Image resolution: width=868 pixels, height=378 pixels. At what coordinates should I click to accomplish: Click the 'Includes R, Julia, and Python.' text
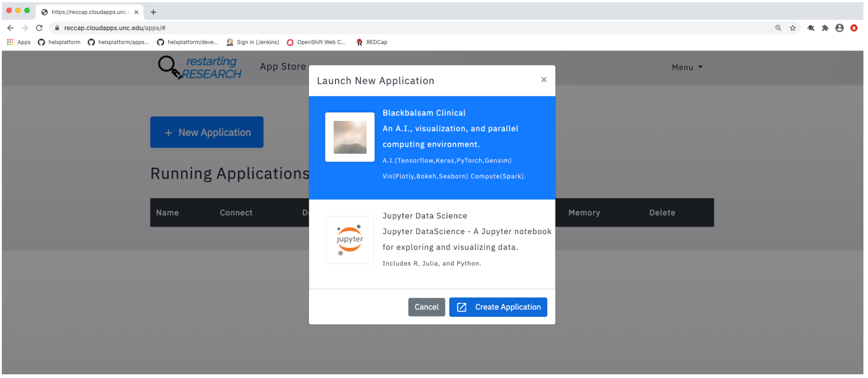tap(432, 263)
